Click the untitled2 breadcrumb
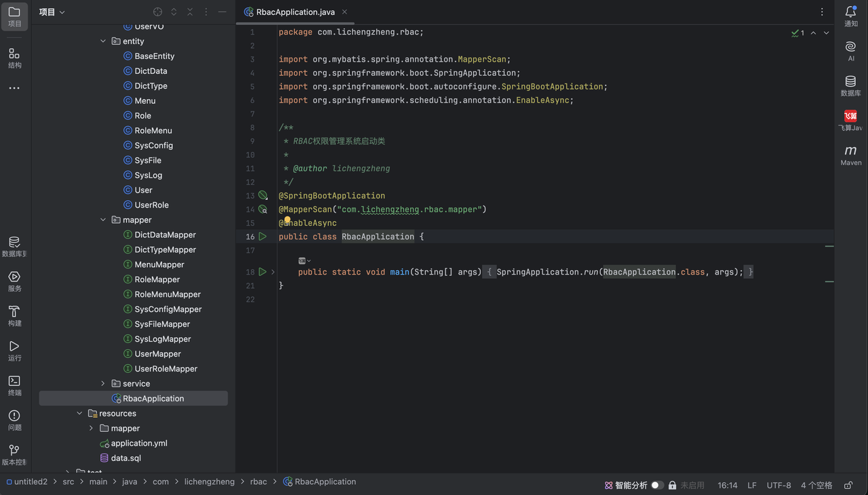Image resolution: width=868 pixels, height=495 pixels. [x=27, y=482]
